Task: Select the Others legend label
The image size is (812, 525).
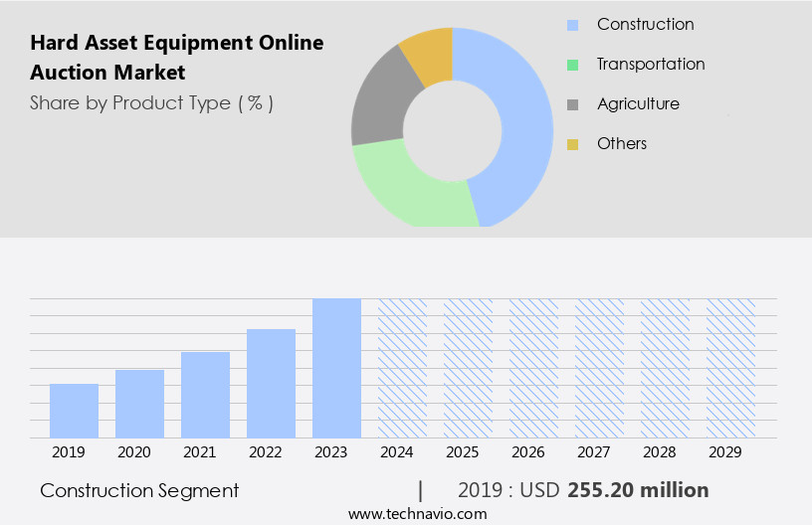Action: 622,144
